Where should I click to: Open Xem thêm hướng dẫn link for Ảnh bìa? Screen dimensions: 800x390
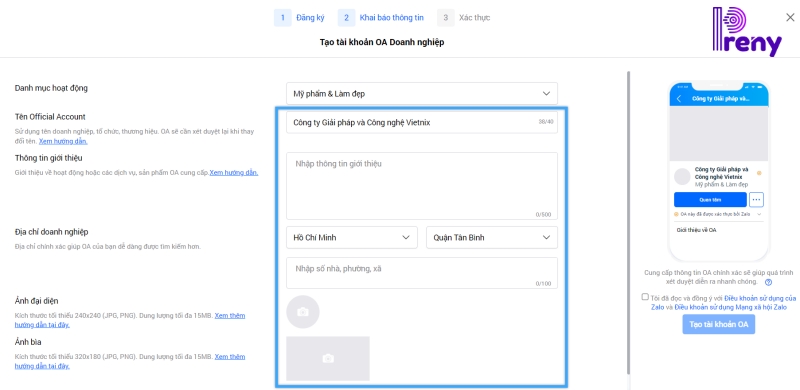point(130,361)
